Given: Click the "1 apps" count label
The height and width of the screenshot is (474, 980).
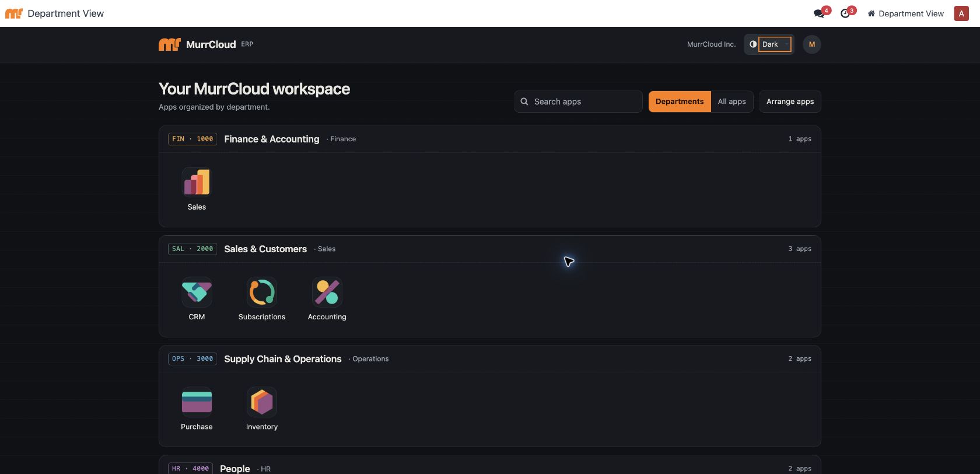Looking at the screenshot, I should click(x=800, y=139).
